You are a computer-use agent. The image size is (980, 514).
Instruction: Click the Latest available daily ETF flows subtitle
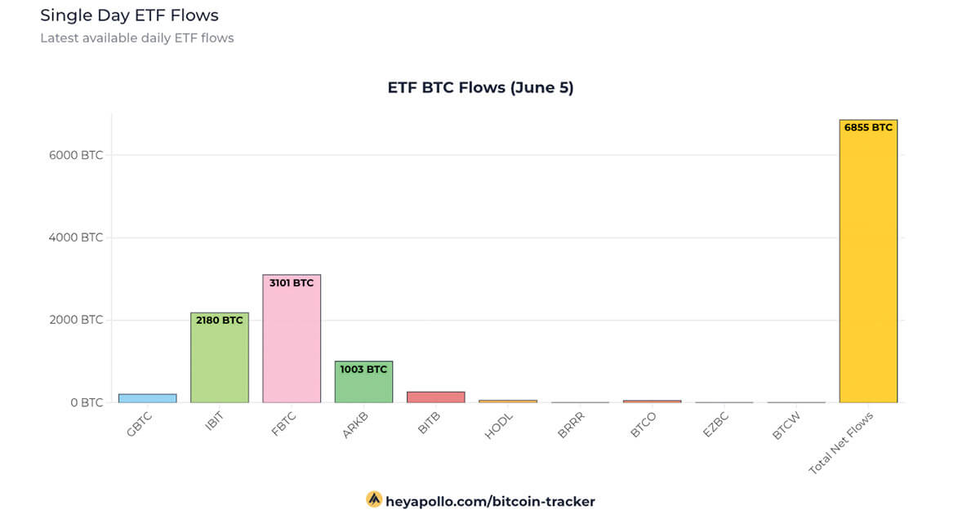[137, 38]
